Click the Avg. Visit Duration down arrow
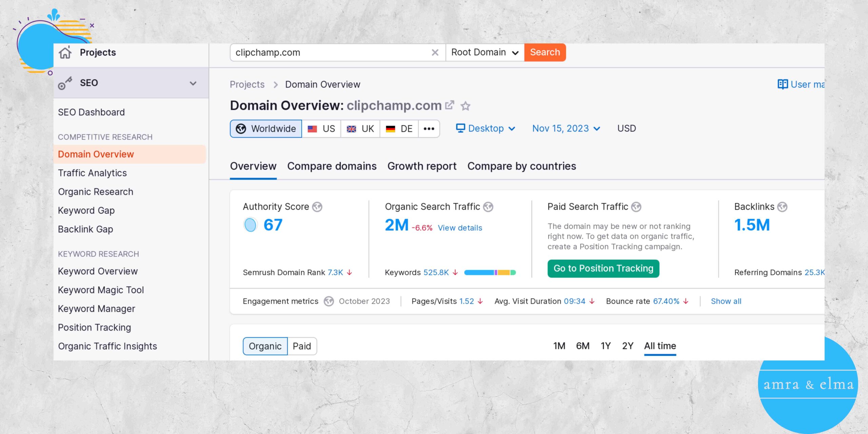Screen dimensions: 868x434 [x=592, y=301]
